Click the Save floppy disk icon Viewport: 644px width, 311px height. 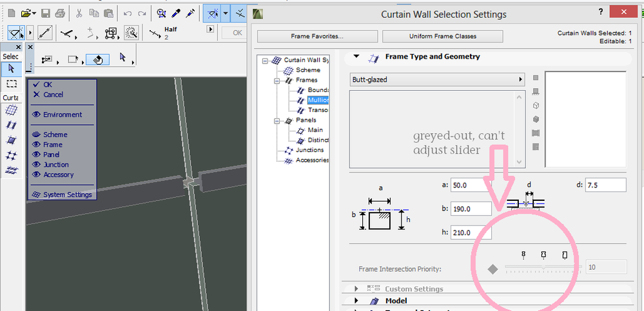click(x=46, y=13)
